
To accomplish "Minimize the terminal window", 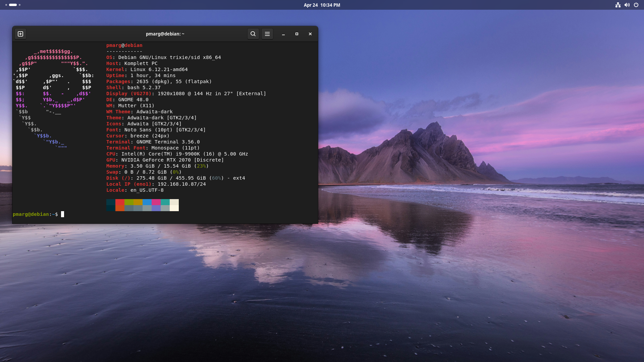I will tap(283, 34).
